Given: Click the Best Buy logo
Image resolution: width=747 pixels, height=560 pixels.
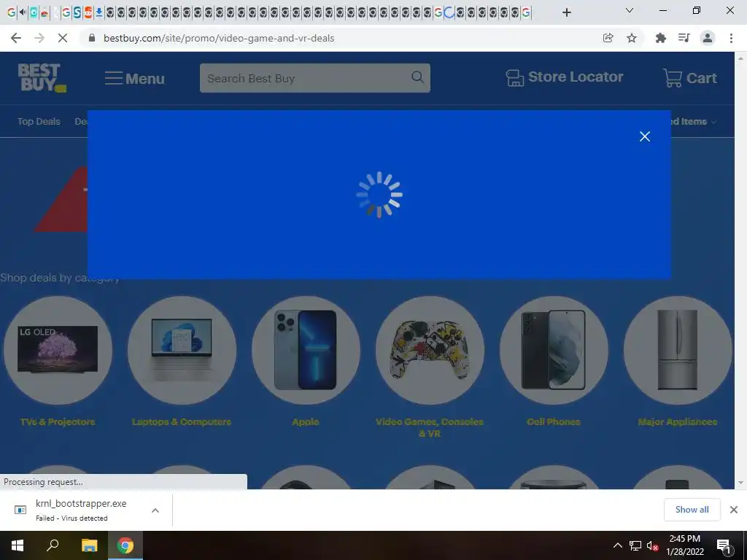Looking at the screenshot, I should click(42, 77).
